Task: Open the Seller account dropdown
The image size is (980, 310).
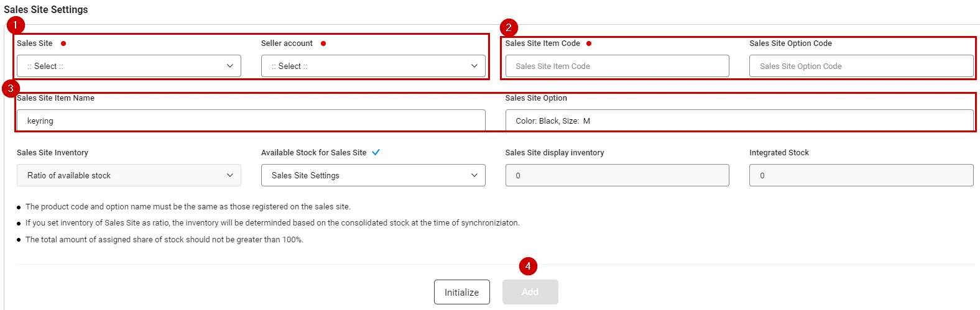Action: tap(373, 66)
